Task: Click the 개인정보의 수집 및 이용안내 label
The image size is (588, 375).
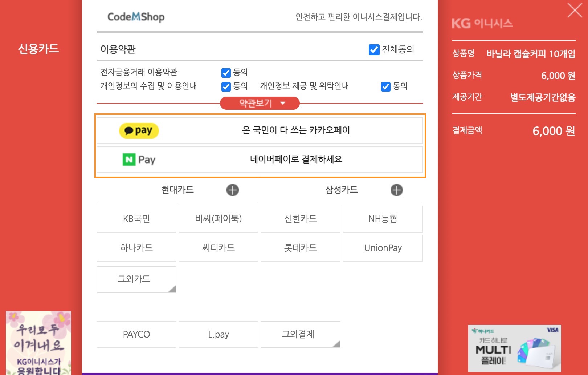Action: tap(148, 86)
